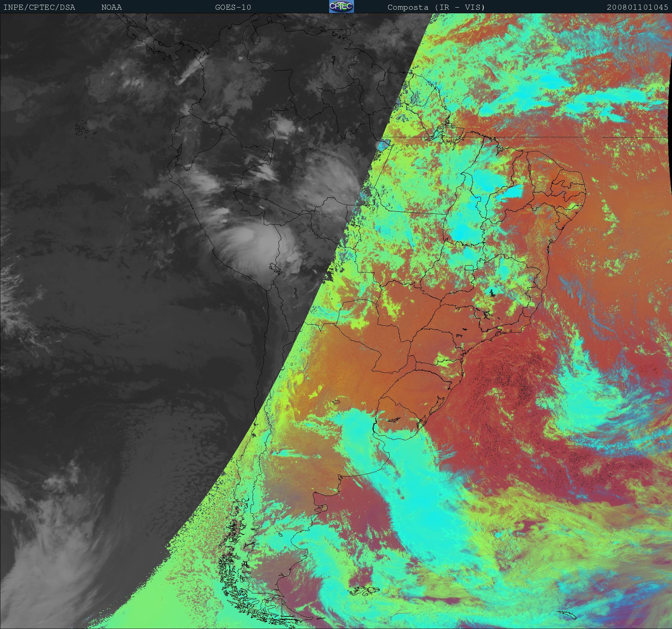Click the INPE/CPTEC/DSA header label

pyautogui.click(x=39, y=7)
